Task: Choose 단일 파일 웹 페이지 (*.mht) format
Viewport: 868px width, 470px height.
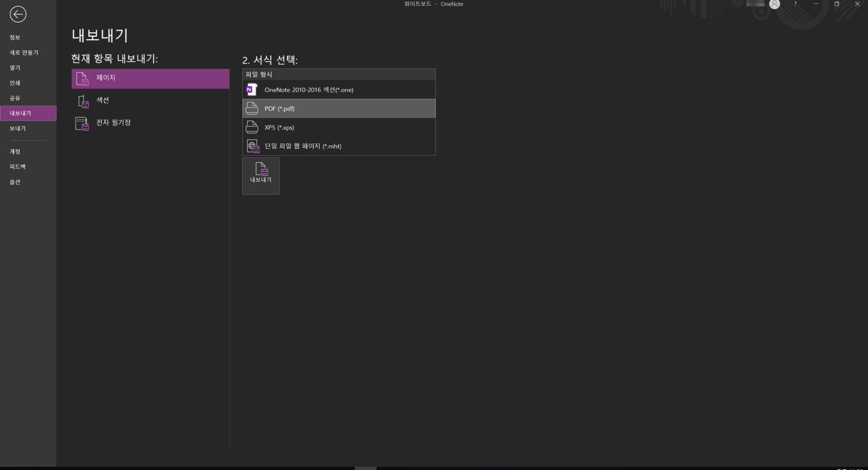Action: tap(339, 146)
